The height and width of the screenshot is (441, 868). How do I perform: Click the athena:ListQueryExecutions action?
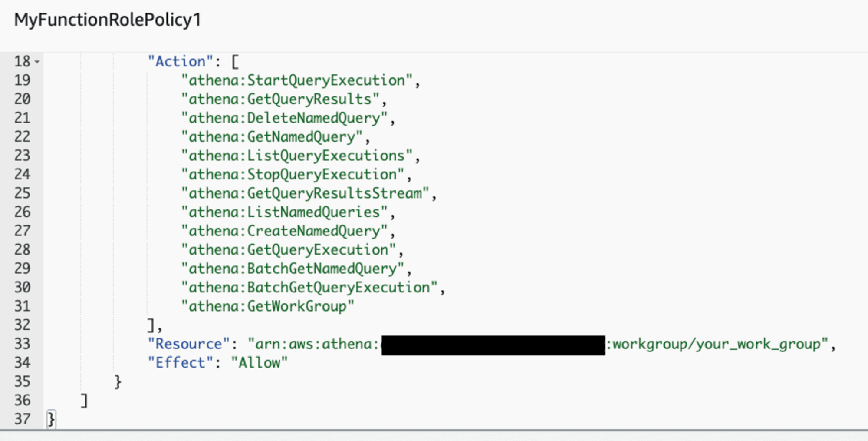click(297, 156)
